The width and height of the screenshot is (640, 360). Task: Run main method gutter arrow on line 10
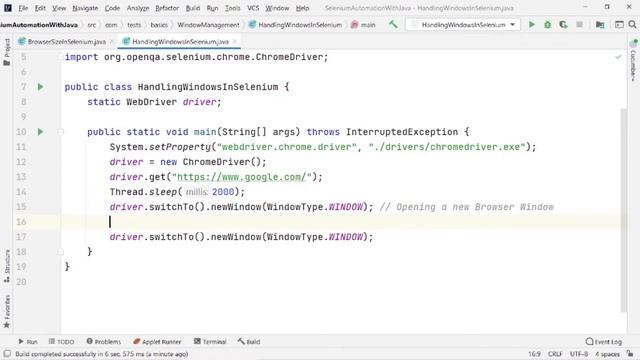pos(40,131)
